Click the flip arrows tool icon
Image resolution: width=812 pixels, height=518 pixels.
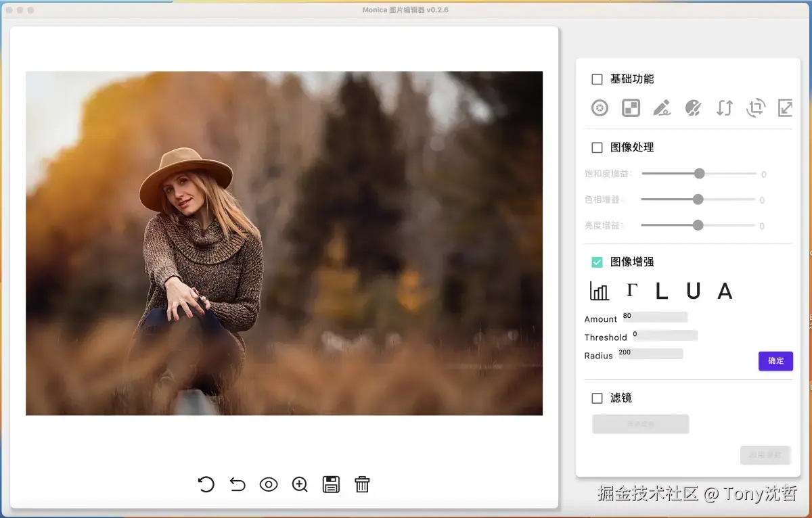pos(724,108)
